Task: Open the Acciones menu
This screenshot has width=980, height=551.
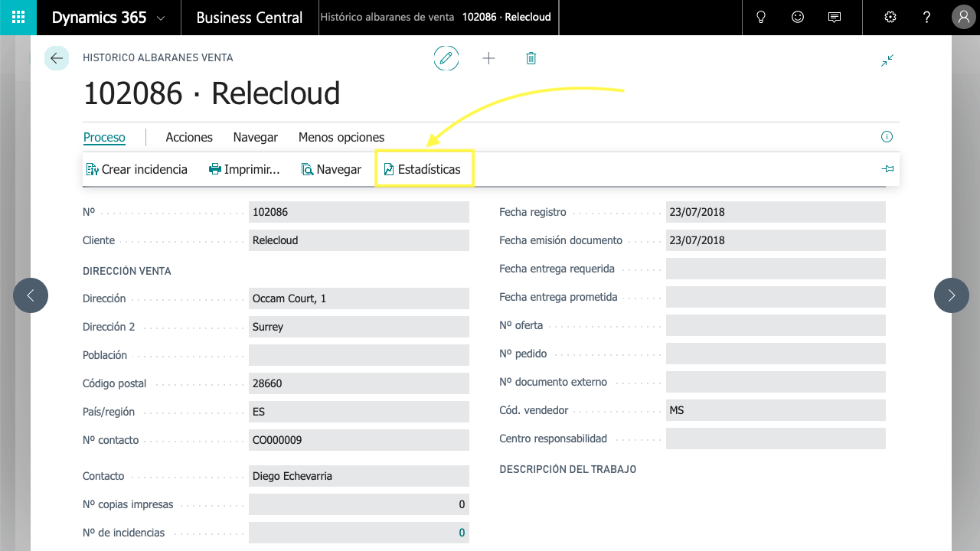Action: (x=189, y=138)
